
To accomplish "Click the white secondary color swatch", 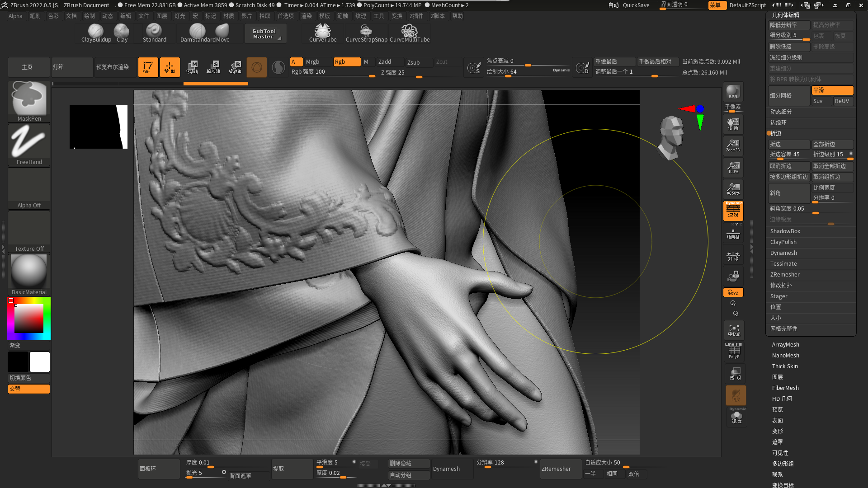I will point(40,362).
